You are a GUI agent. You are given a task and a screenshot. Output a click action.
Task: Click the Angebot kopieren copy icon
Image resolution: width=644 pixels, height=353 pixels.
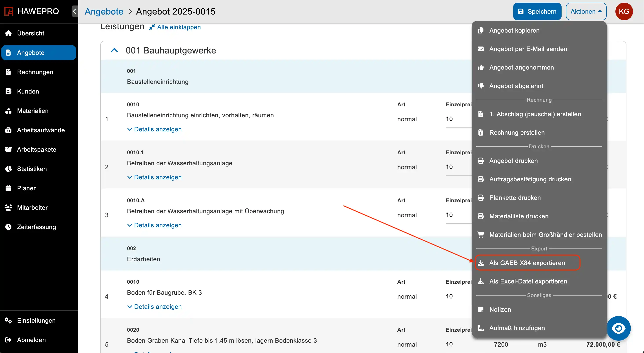click(480, 30)
